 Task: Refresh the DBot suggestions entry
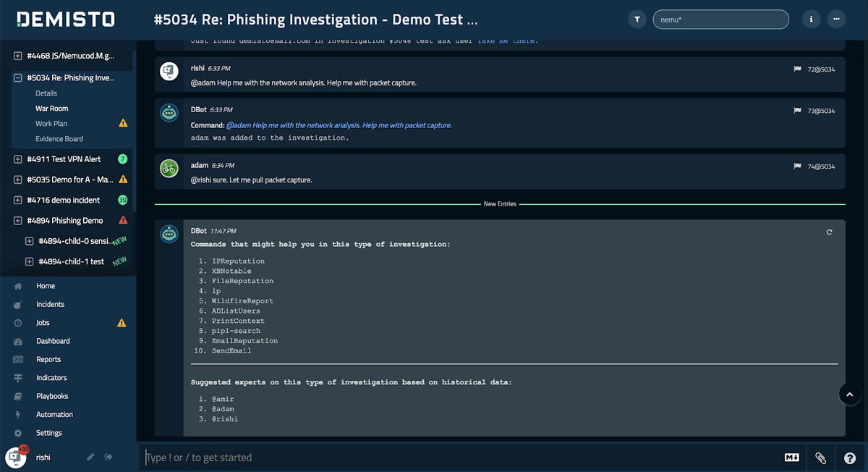pyautogui.click(x=829, y=232)
